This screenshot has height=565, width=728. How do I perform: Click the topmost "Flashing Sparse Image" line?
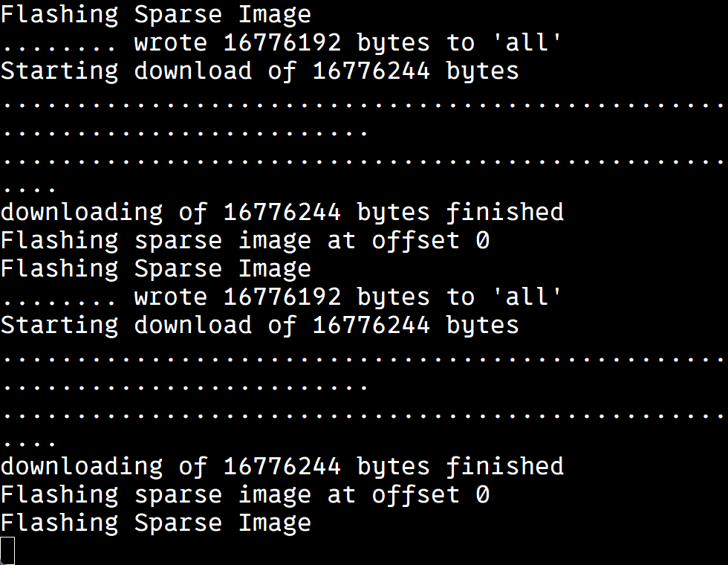pos(155,14)
